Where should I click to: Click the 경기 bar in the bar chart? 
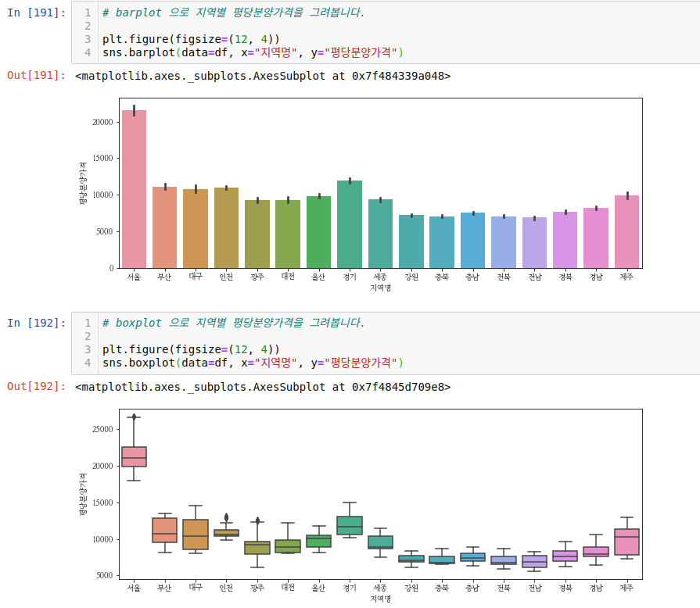[350, 224]
